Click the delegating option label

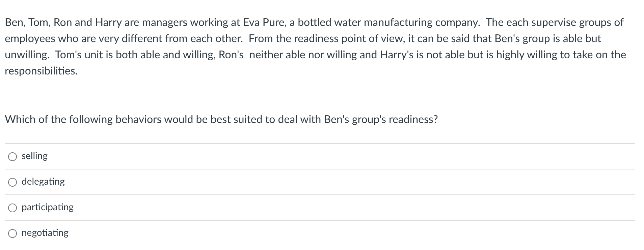[43, 181]
